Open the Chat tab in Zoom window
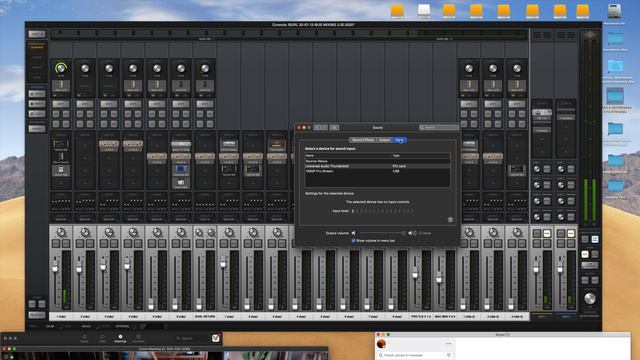Image resolution: width=640 pixels, height=360 pixels. (x=102, y=338)
